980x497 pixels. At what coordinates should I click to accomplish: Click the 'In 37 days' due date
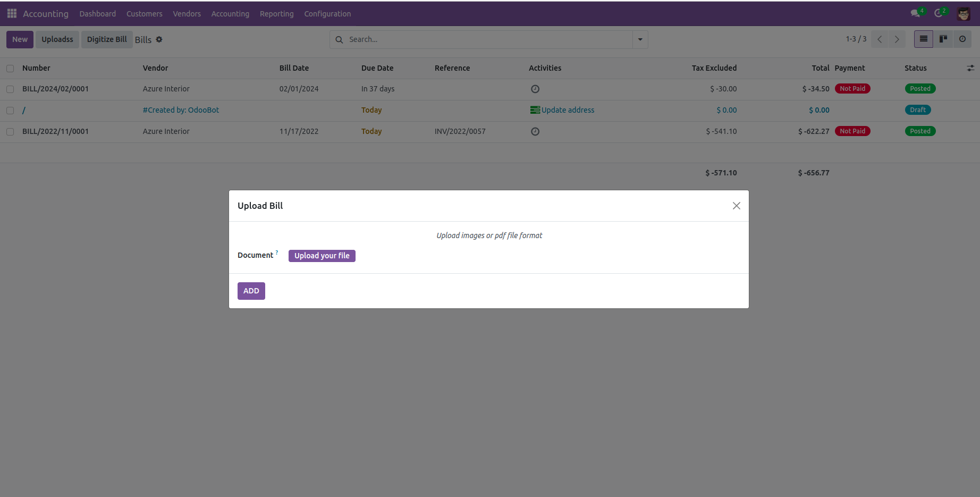point(378,89)
